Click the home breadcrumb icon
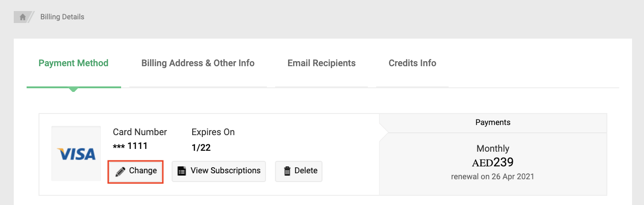644x205 pixels. (x=22, y=17)
